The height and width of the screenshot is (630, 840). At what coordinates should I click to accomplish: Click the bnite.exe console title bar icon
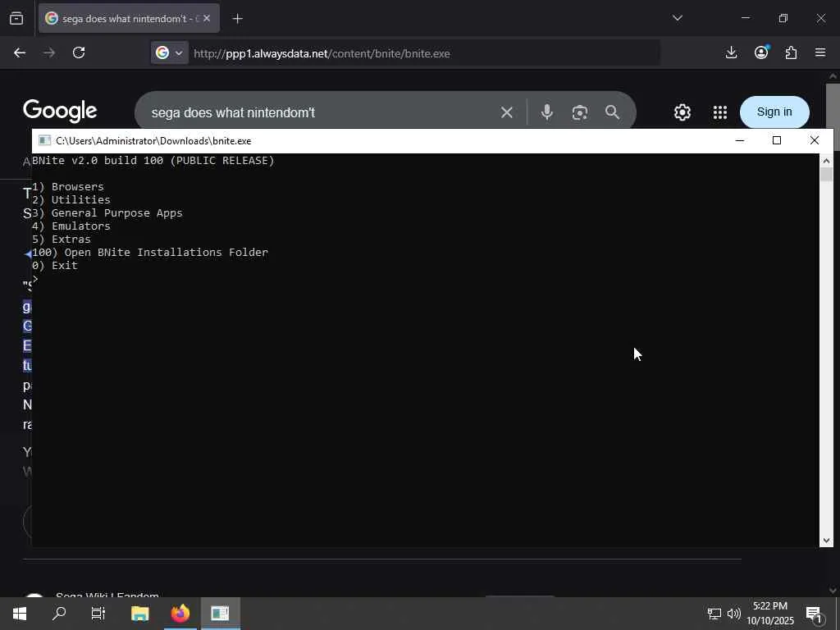pos(44,140)
